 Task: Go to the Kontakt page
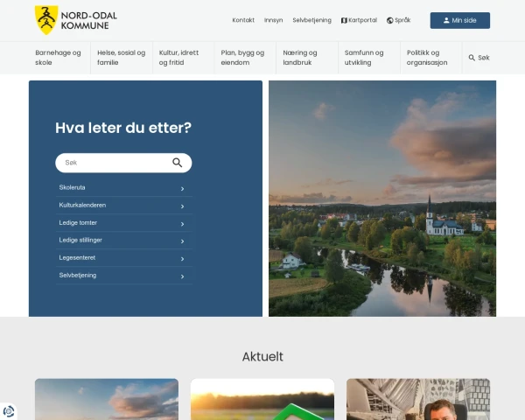click(243, 20)
